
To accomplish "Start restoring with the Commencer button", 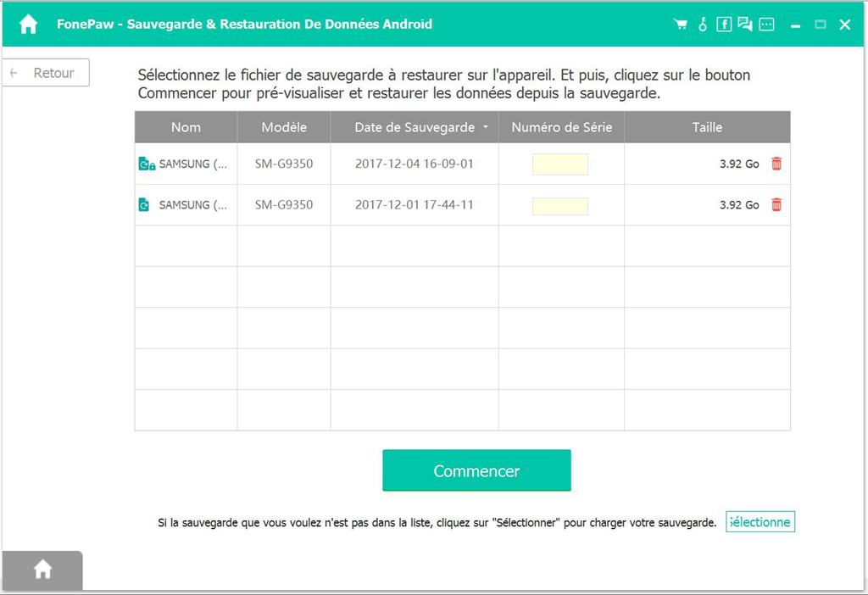I will tap(476, 470).
